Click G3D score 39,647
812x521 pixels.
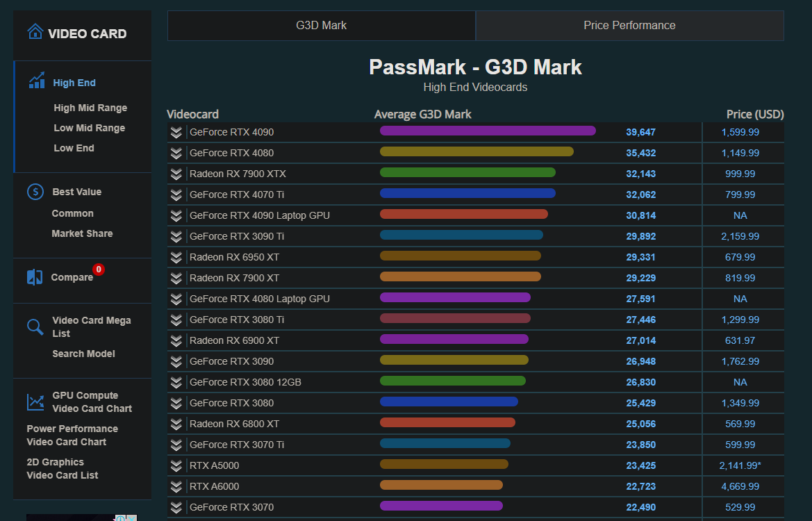[x=640, y=132]
